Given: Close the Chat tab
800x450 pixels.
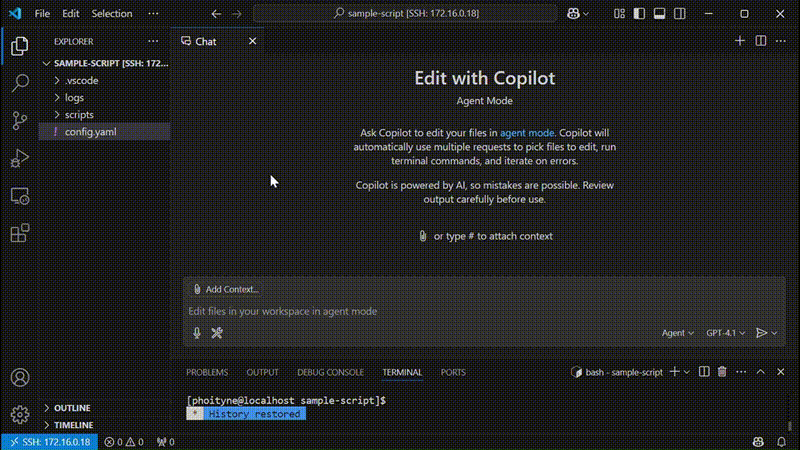Looking at the screenshot, I should click(x=253, y=41).
